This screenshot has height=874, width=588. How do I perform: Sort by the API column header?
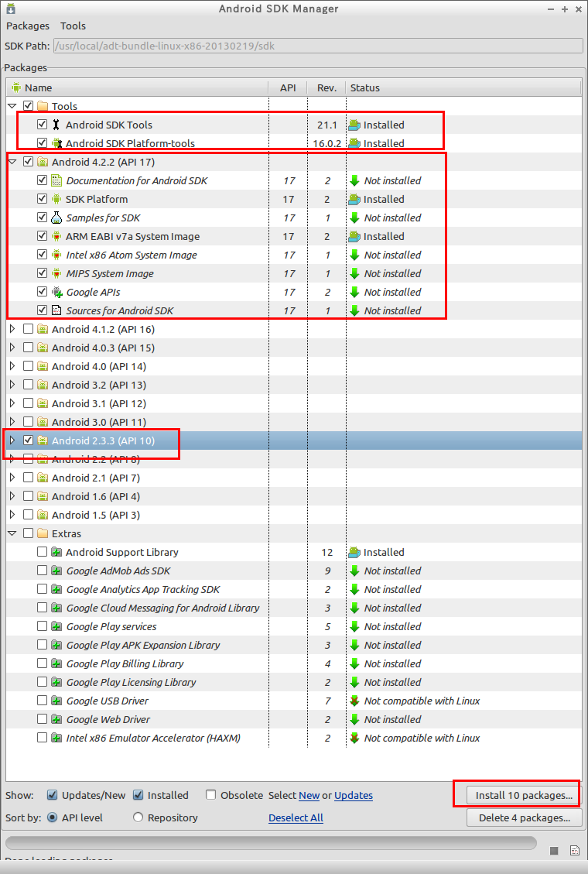point(288,87)
